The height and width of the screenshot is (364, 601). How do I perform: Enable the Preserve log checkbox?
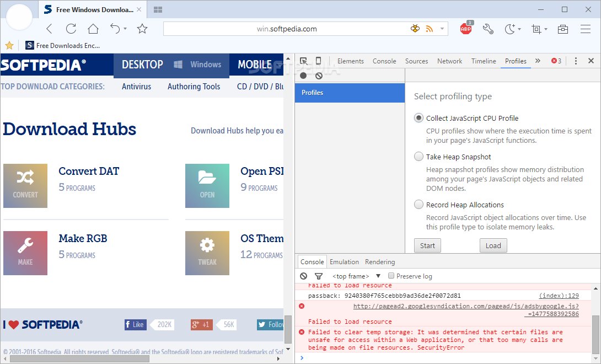391,275
